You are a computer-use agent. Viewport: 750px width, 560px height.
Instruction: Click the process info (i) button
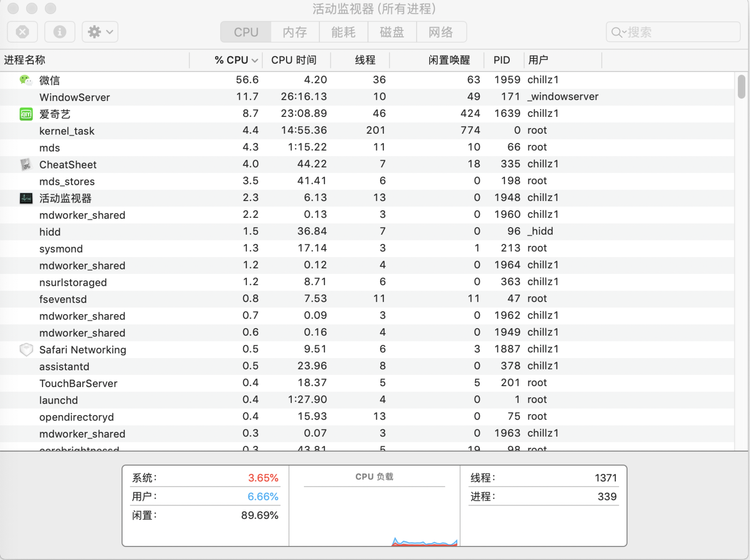[60, 32]
